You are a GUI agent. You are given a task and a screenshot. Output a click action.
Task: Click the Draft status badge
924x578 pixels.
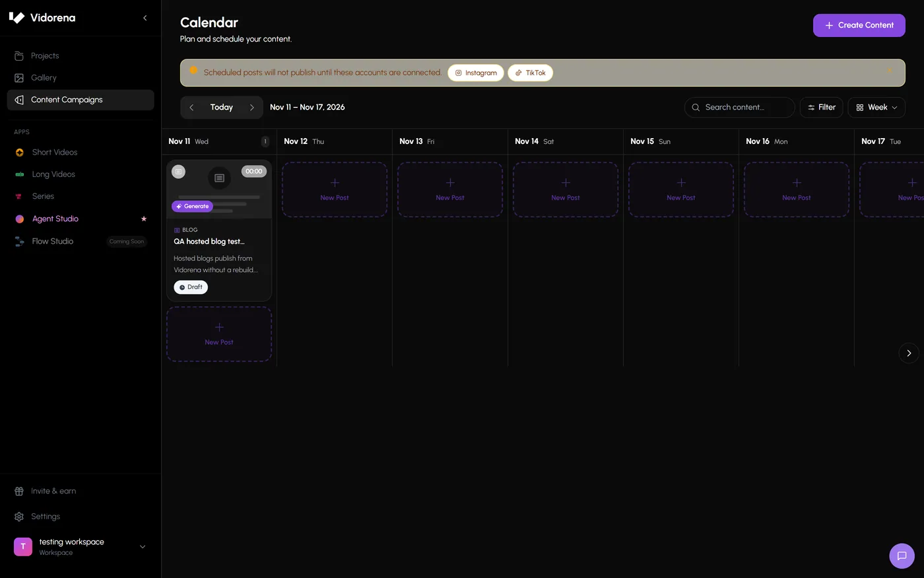pyautogui.click(x=191, y=287)
